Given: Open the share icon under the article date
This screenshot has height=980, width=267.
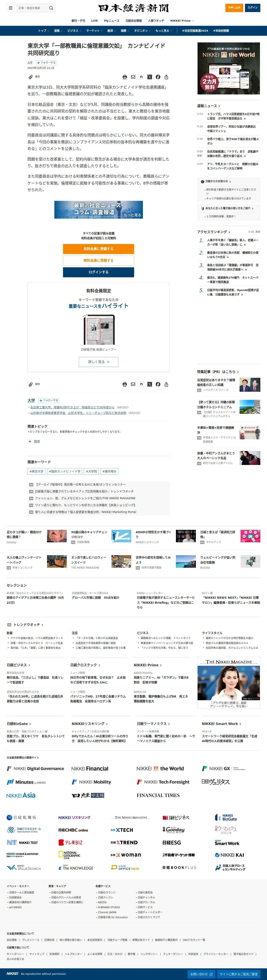Looking at the screenshot, I should (166, 77).
